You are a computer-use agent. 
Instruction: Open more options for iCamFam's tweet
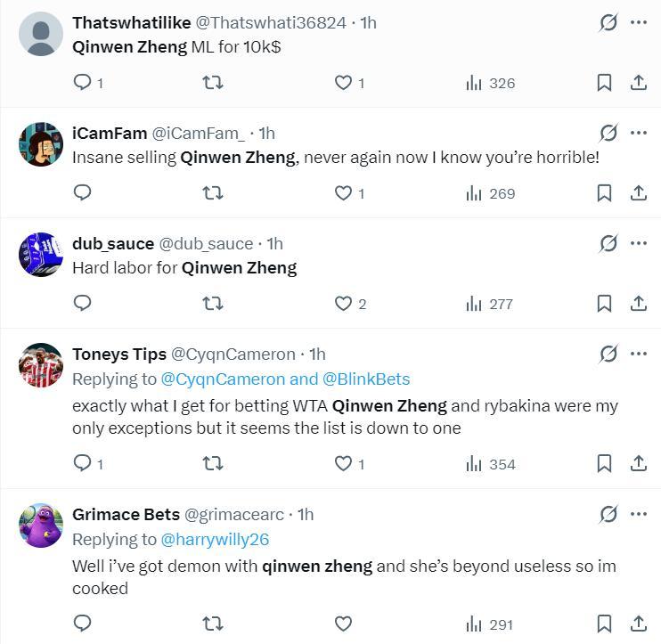[x=639, y=133]
